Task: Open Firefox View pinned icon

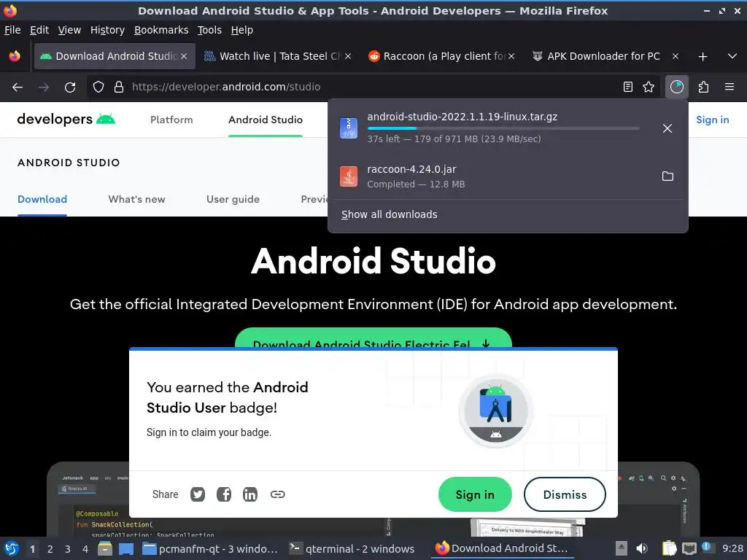Action: point(15,56)
